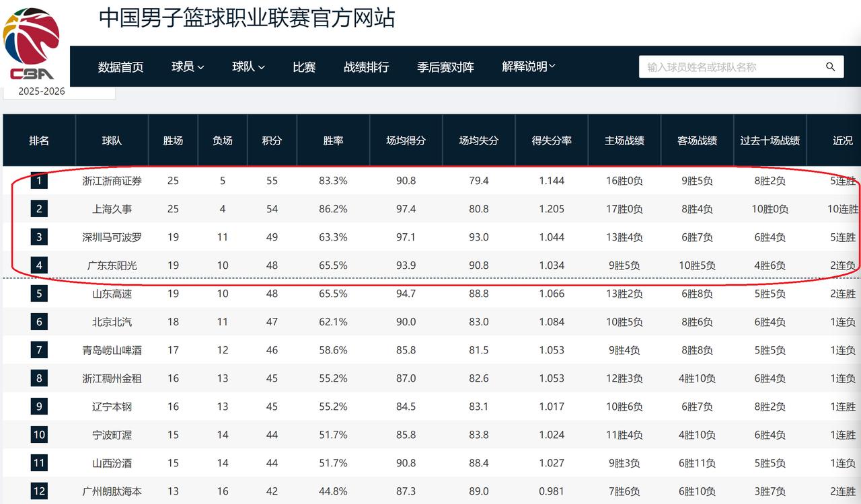The image size is (861, 504).
Task: Click 场均得分 value 84.5
Action: (x=406, y=407)
